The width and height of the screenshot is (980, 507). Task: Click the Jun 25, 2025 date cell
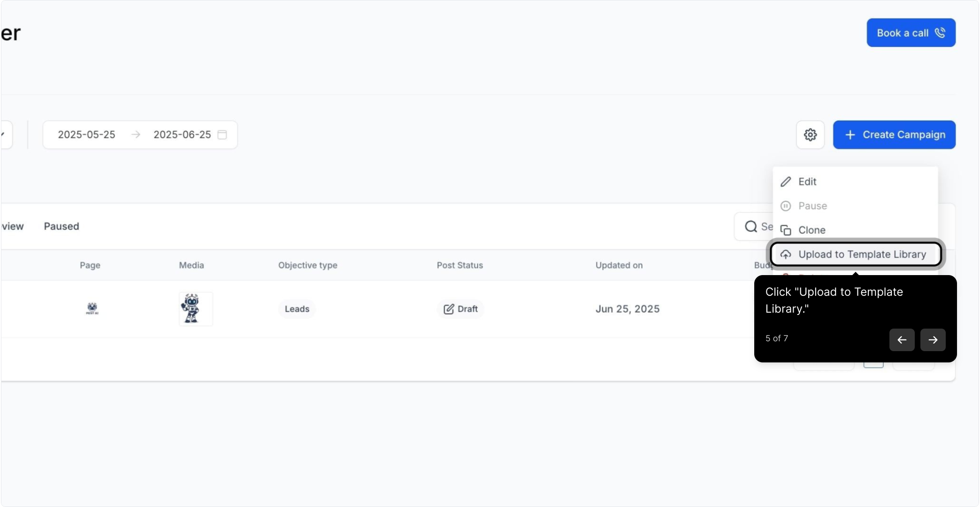[x=628, y=309]
